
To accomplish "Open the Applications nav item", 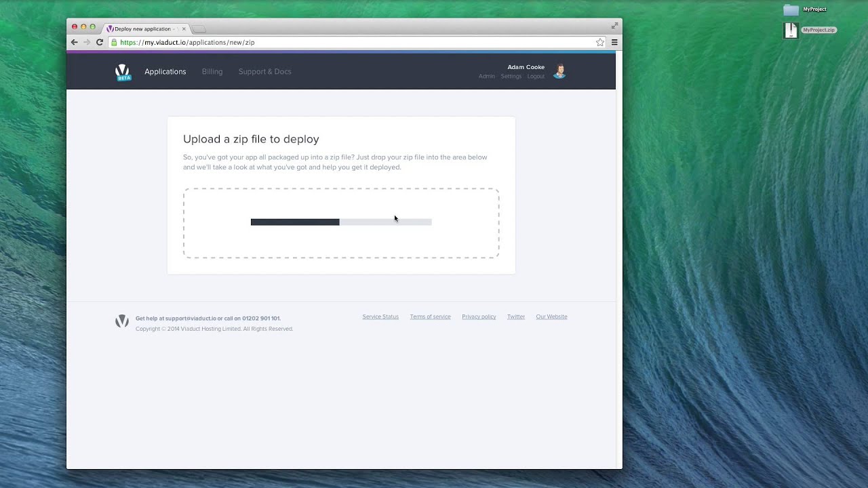I will (x=165, y=72).
